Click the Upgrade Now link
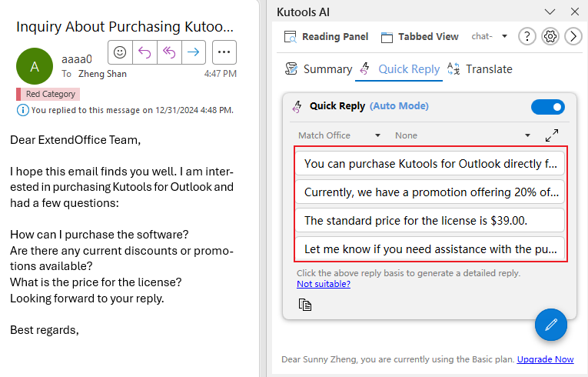Image resolution: width=588 pixels, height=377 pixels. click(545, 359)
